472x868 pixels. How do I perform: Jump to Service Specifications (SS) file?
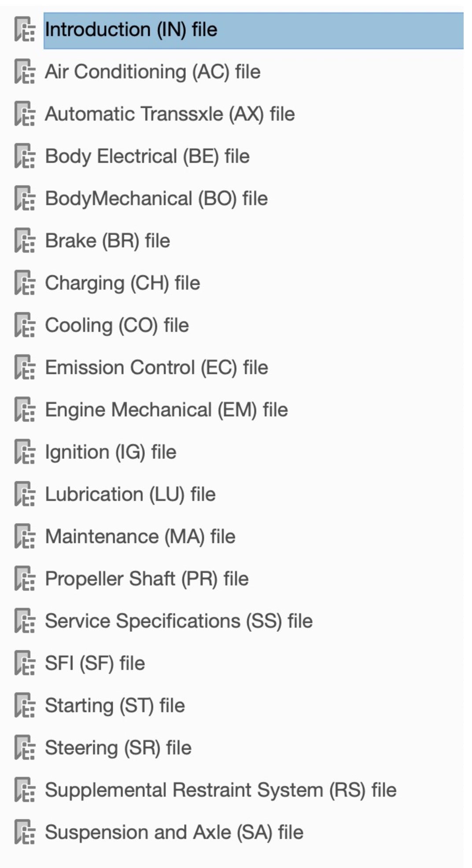pos(179,622)
